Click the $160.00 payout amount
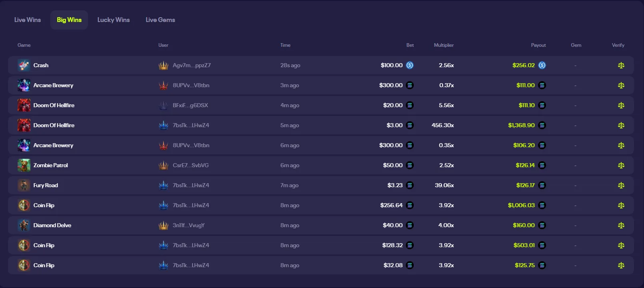644x288 pixels. pyautogui.click(x=524, y=225)
